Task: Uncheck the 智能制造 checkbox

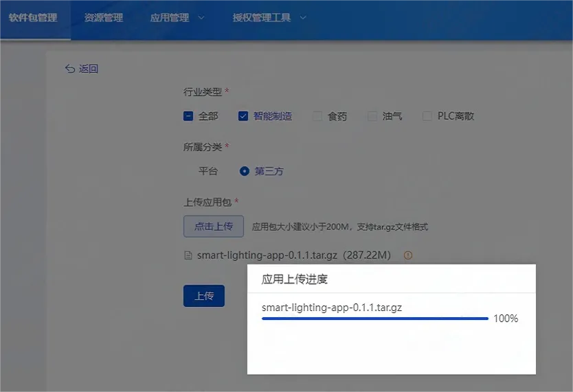Action: 243,116
